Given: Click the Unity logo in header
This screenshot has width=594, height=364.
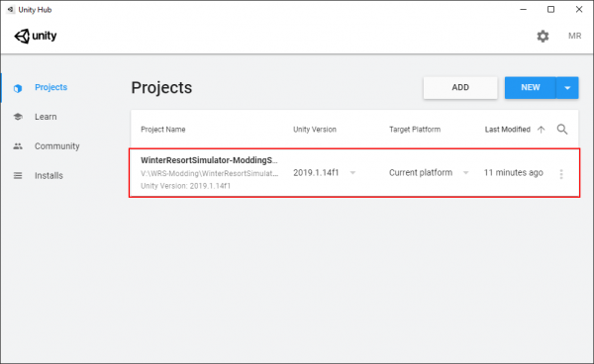Looking at the screenshot, I should 36,36.
